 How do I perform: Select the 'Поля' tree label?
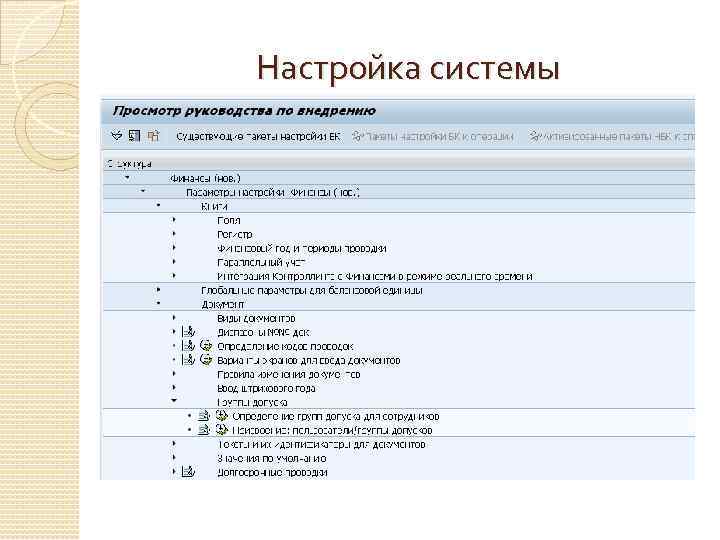click(229, 220)
